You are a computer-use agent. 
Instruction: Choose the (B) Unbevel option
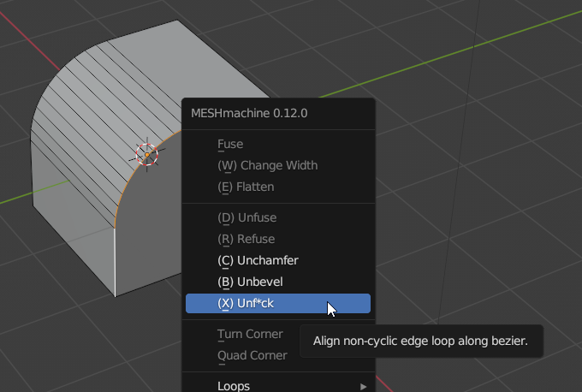[x=250, y=282]
